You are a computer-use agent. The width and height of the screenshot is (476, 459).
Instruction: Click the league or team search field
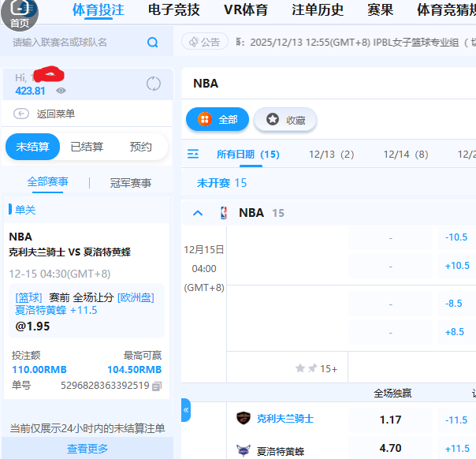75,42
